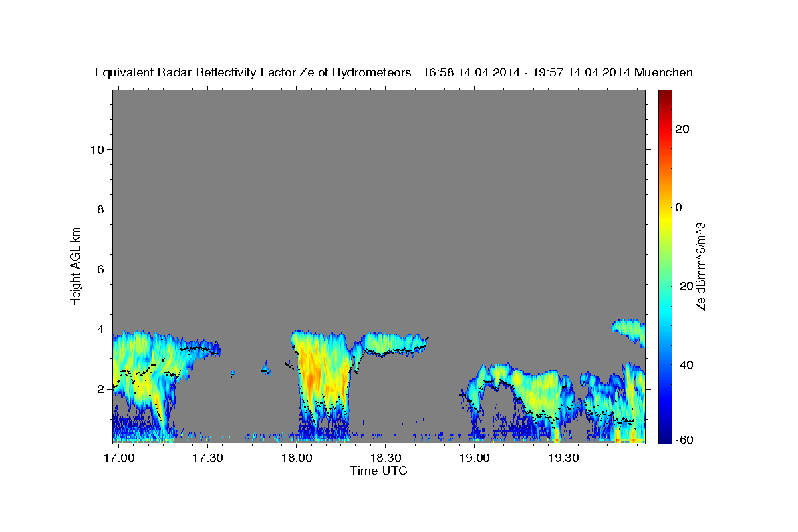Click the 19:00 time axis tick label
The width and height of the screenshot is (798, 532).
(475, 458)
